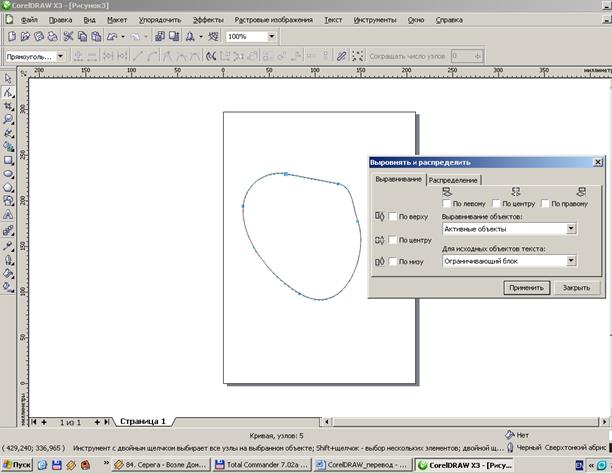The image size is (612, 474).
Task: Open the 'Ограничивающий блок' dropdown
Action: point(571,260)
